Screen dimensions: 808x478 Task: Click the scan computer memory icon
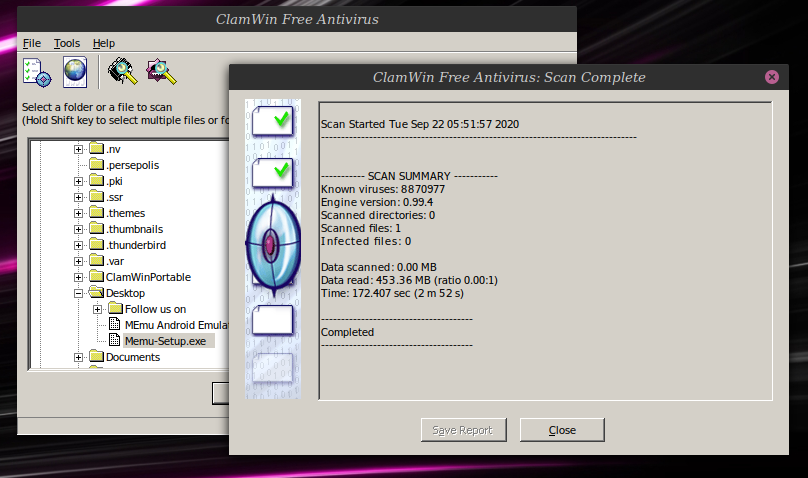123,71
